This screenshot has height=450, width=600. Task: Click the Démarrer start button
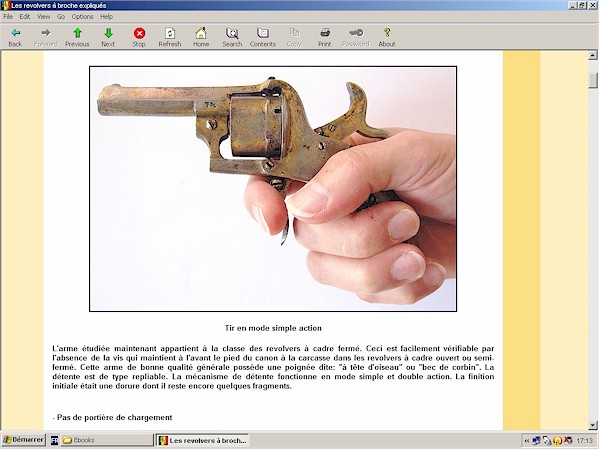click(23, 440)
